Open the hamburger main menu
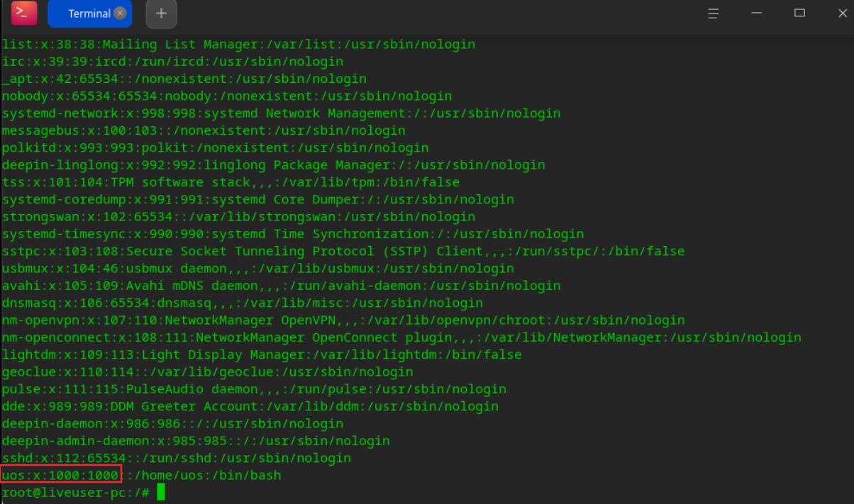Viewport: 854px width, 504px height. (714, 13)
